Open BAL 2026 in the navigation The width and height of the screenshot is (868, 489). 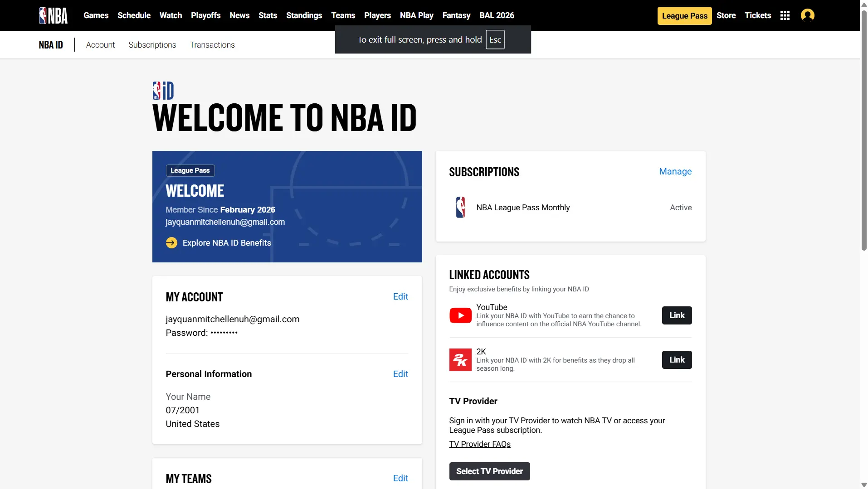[497, 15]
